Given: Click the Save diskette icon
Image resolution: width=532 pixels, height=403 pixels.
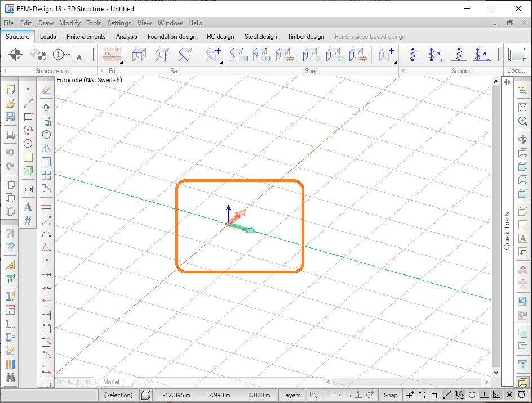Looking at the screenshot, I should pyautogui.click(x=10, y=117).
